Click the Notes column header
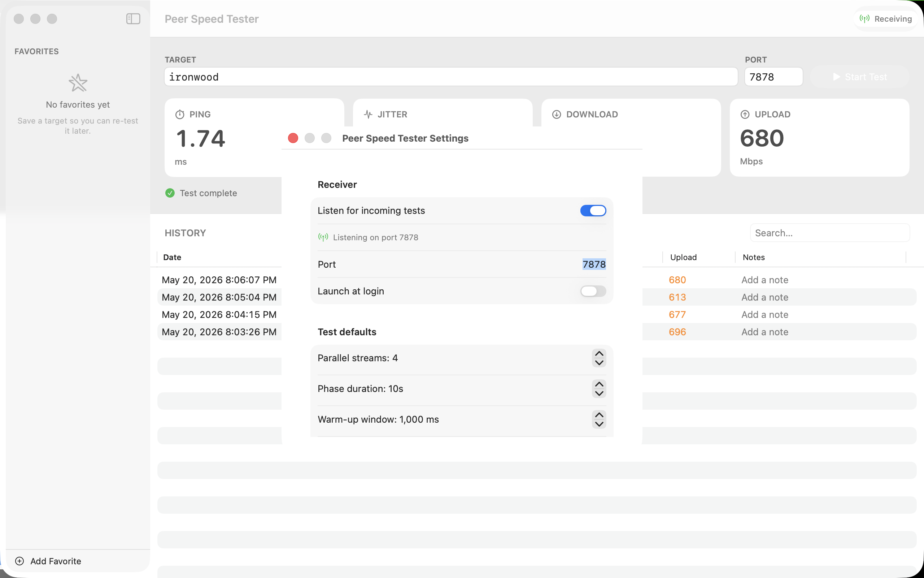This screenshot has width=924, height=578. coord(754,257)
